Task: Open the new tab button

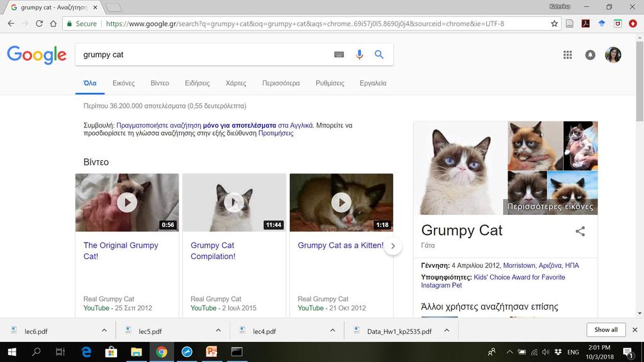Action: [113, 8]
